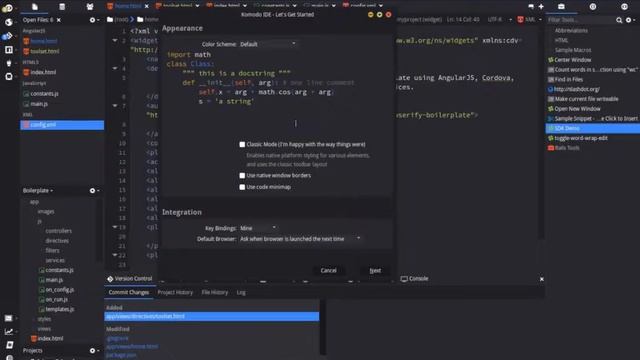640x360 pixels.
Task: Open the Version Control bottom tab
Action: pyautogui.click(x=130, y=279)
